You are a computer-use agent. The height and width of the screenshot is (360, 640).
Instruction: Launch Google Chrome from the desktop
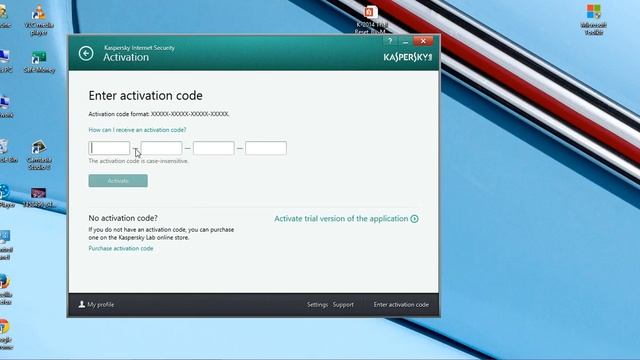pyautogui.click(x=5, y=334)
